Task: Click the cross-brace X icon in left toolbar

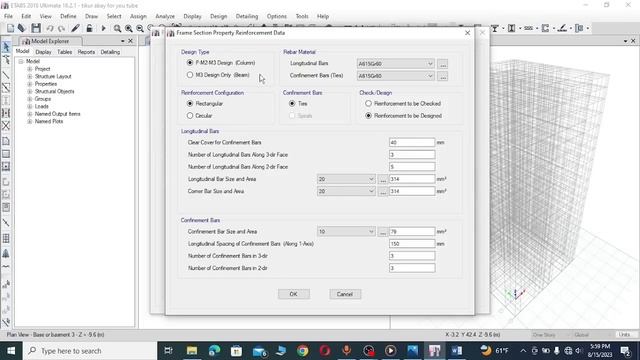Action: click(6, 126)
